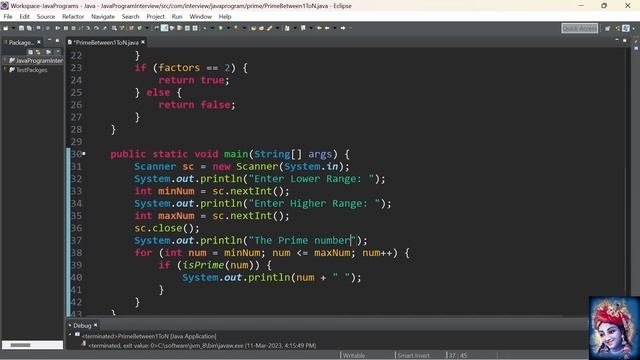The height and width of the screenshot is (360, 640).
Task: Click the Terminate debug icon
Action: [x=73, y=28]
